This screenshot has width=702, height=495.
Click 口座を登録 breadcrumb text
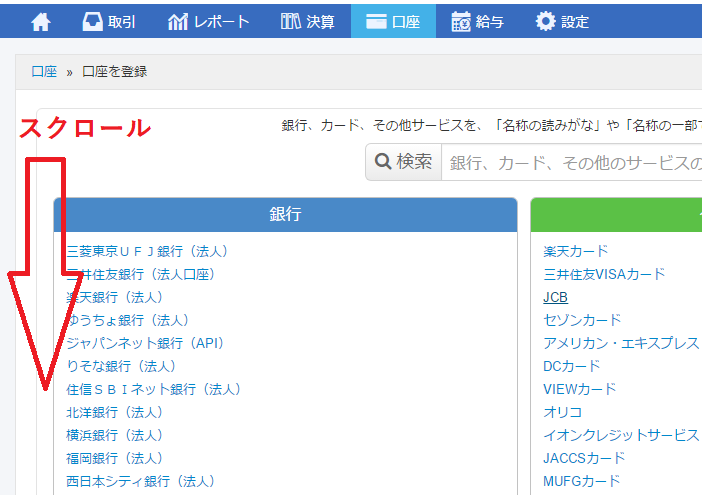115,72
